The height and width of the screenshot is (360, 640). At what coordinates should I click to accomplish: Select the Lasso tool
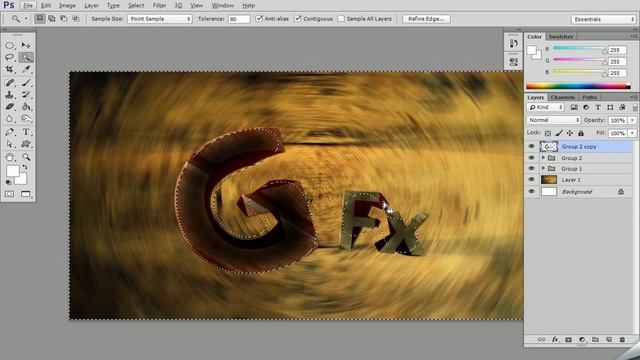pyautogui.click(x=9, y=57)
